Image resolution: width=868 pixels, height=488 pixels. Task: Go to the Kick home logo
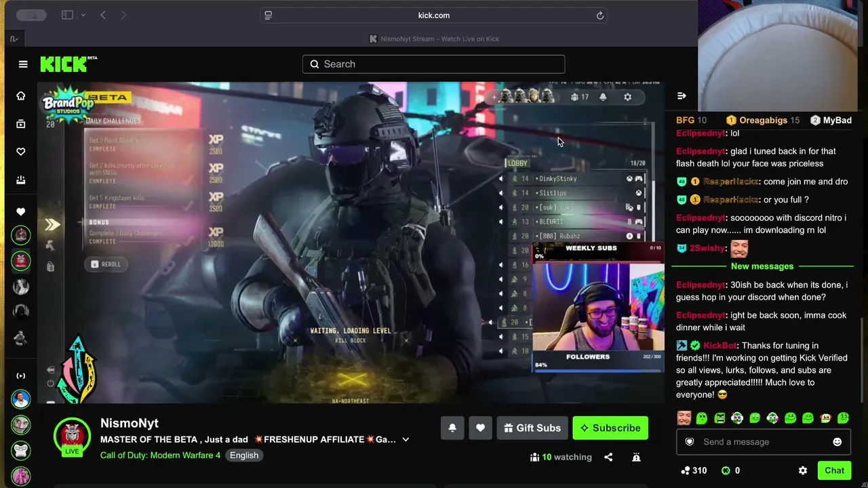point(68,64)
